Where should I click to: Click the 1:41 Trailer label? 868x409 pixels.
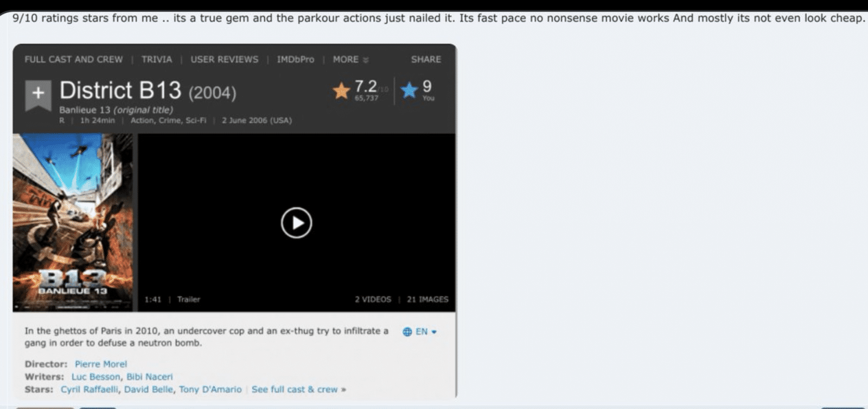pyautogui.click(x=173, y=299)
